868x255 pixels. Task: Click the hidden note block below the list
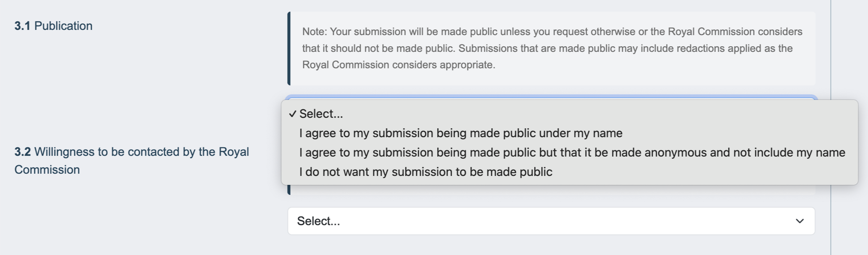tap(551, 190)
